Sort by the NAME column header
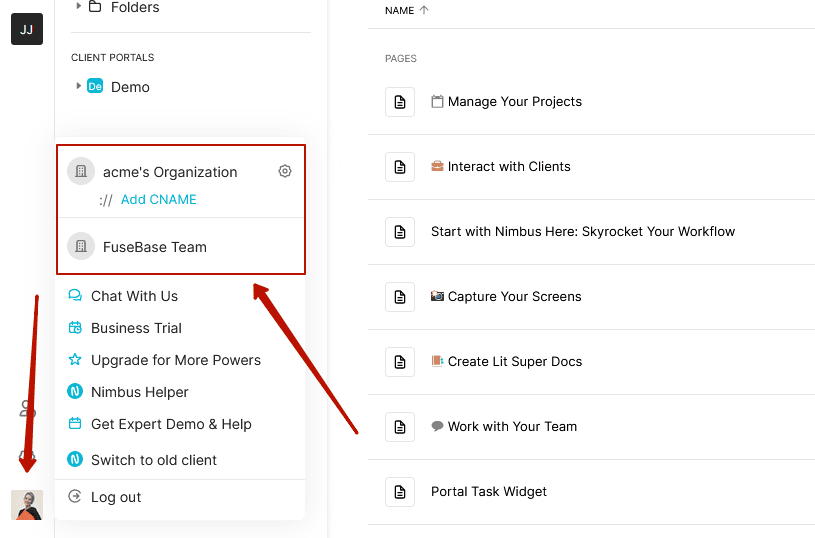 (x=400, y=10)
